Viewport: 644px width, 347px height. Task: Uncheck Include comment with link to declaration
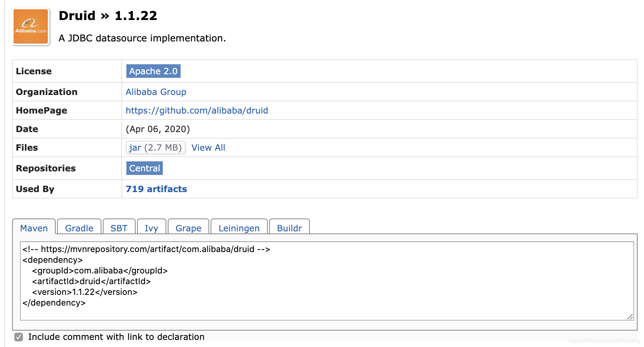tap(19, 337)
